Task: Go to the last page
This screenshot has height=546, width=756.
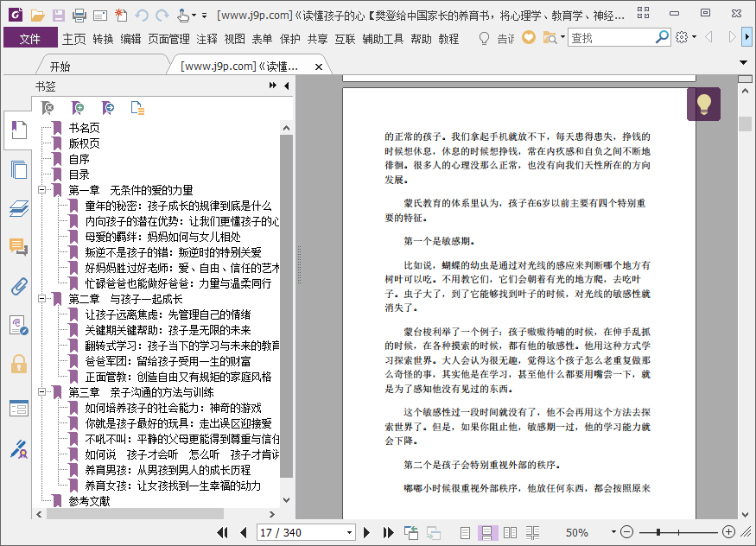Action: point(384,532)
